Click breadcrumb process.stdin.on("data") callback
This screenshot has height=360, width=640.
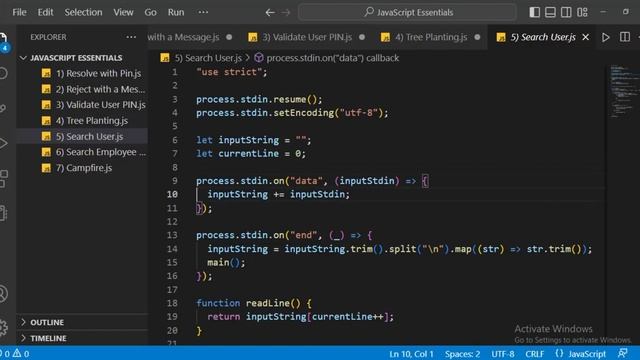pyautogui.click(x=332, y=58)
